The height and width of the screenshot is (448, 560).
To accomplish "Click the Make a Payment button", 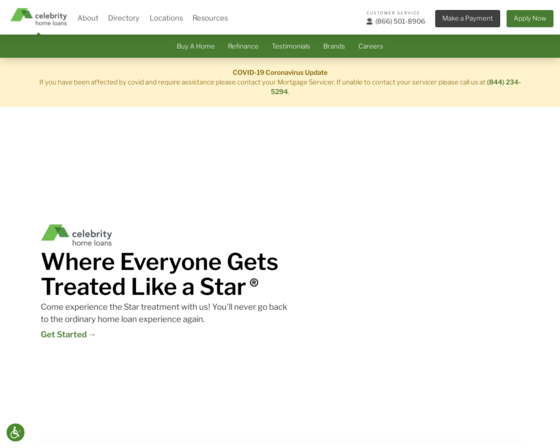I will click(468, 19).
